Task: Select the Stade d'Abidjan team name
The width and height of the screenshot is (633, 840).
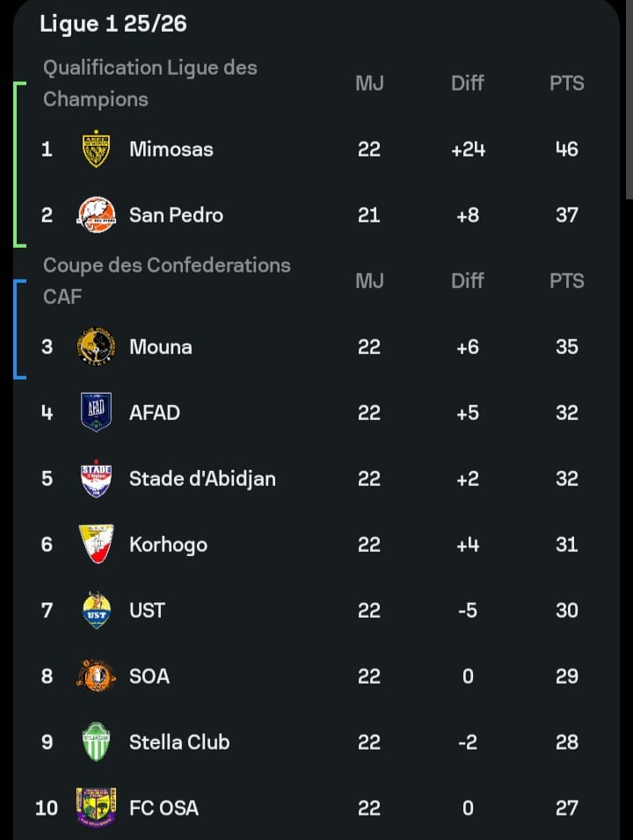Action: [202, 479]
